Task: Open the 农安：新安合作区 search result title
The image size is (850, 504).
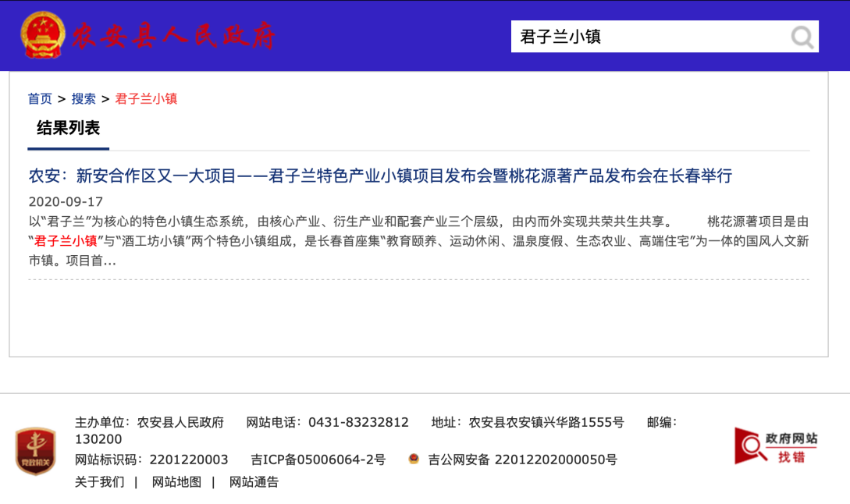Action: point(380,176)
